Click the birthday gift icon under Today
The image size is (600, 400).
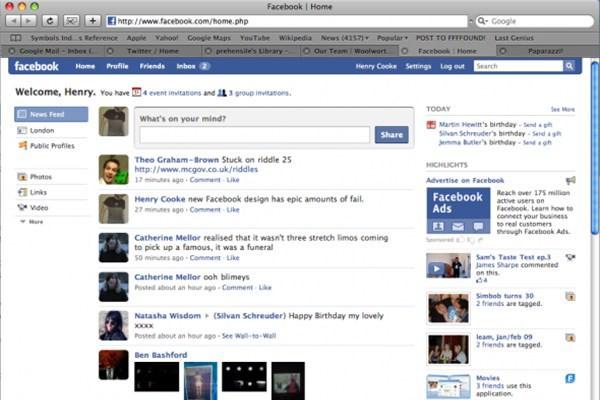pyautogui.click(x=431, y=125)
